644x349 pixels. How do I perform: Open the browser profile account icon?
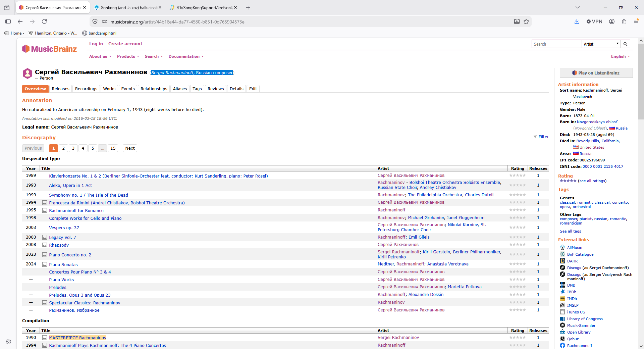click(x=612, y=21)
